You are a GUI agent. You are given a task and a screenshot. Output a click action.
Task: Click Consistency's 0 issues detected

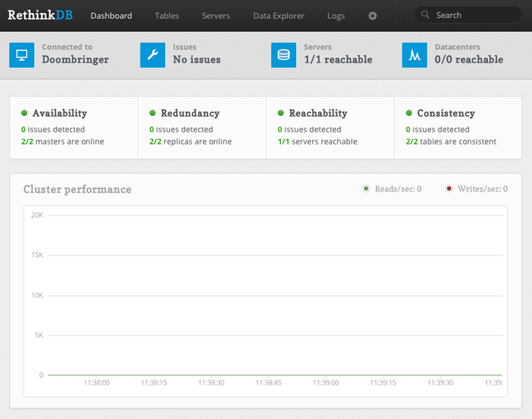tap(438, 129)
